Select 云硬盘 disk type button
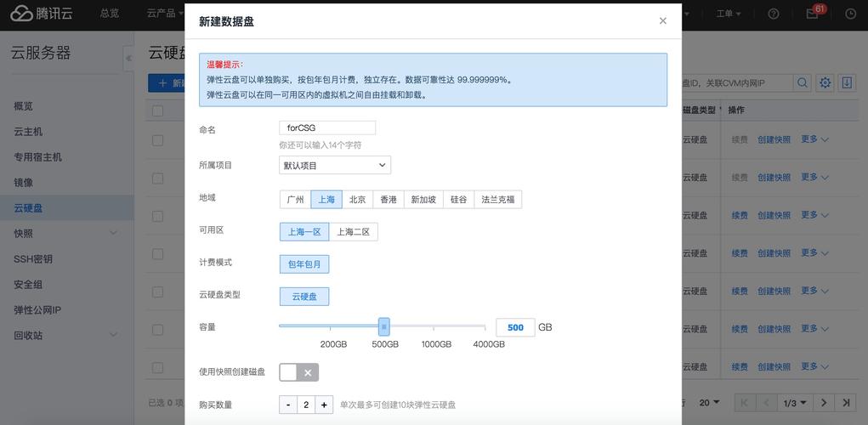Viewport: 868px width, 425px height. pos(304,297)
